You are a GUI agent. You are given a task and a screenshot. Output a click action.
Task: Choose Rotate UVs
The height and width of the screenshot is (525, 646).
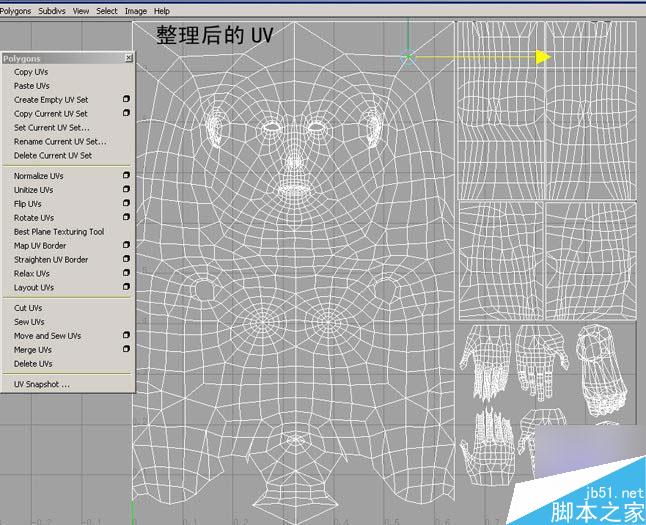(34, 218)
